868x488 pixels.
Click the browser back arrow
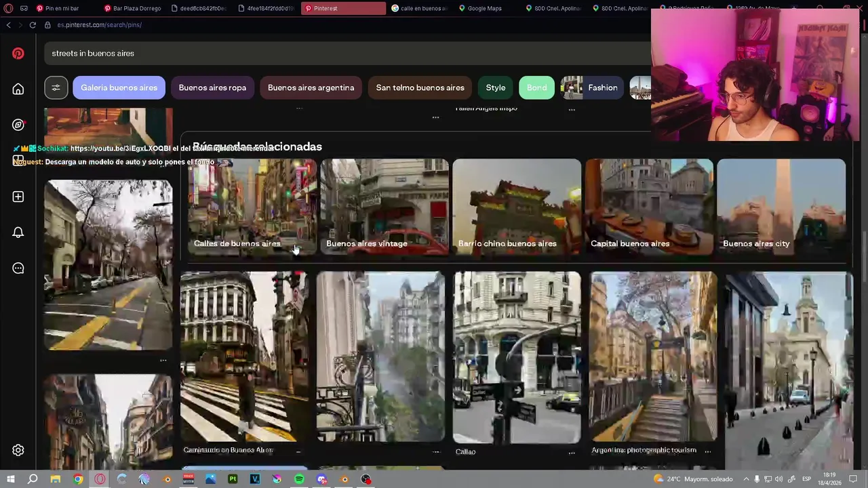[8, 25]
